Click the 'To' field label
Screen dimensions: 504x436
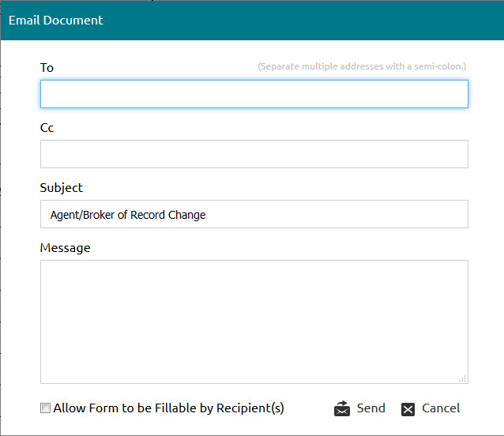pos(47,67)
